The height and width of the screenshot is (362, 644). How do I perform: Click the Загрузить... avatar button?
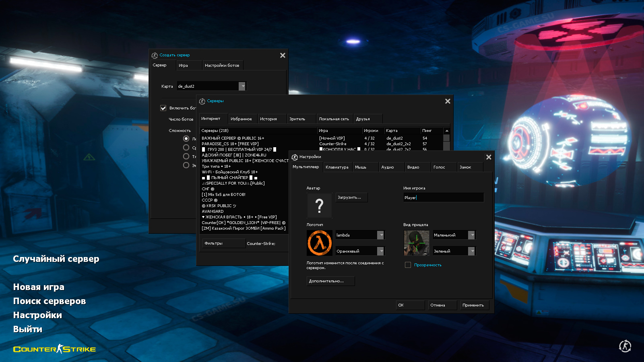click(351, 197)
